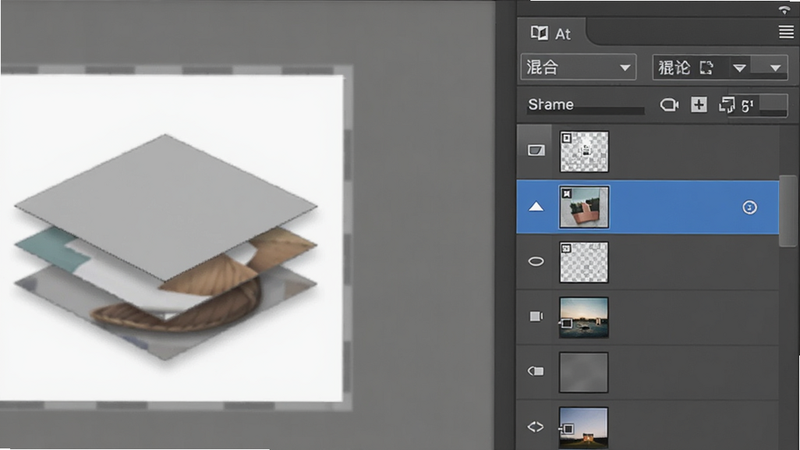Click the corner badge on the planter thumbnail
The image size is (800, 450).
(x=567, y=193)
